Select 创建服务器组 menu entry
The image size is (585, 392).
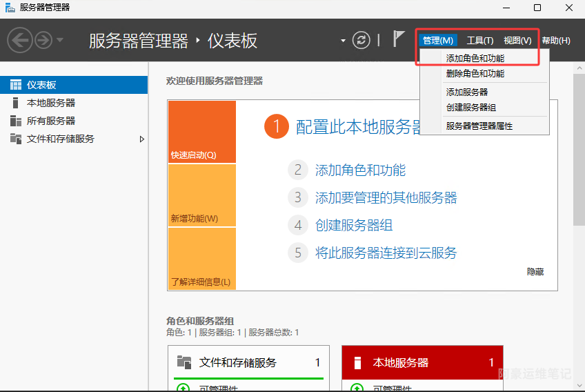coord(484,108)
